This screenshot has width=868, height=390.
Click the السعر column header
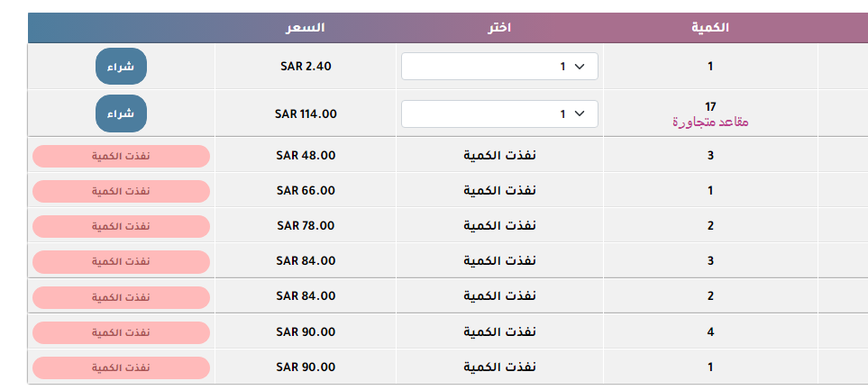pyautogui.click(x=305, y=28)
